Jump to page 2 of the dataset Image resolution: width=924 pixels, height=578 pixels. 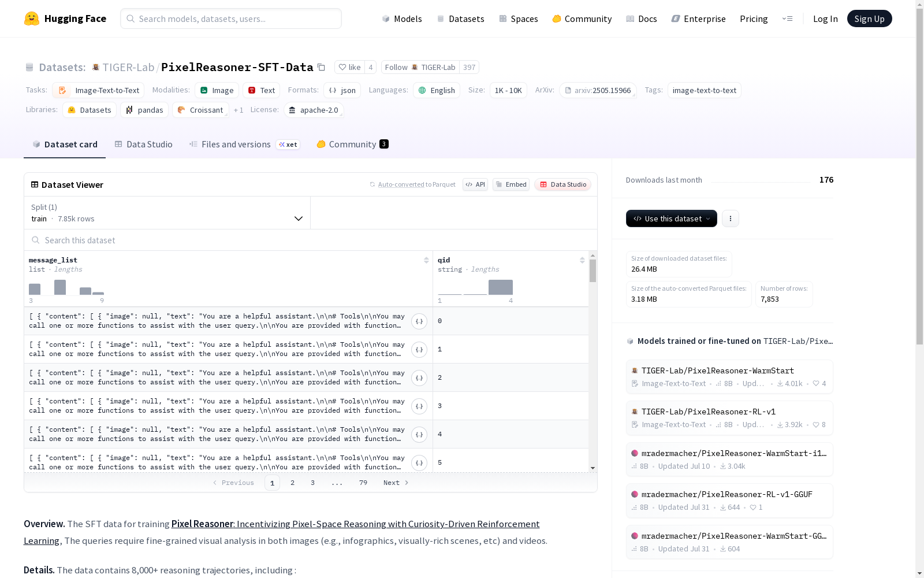pos(293,483)
